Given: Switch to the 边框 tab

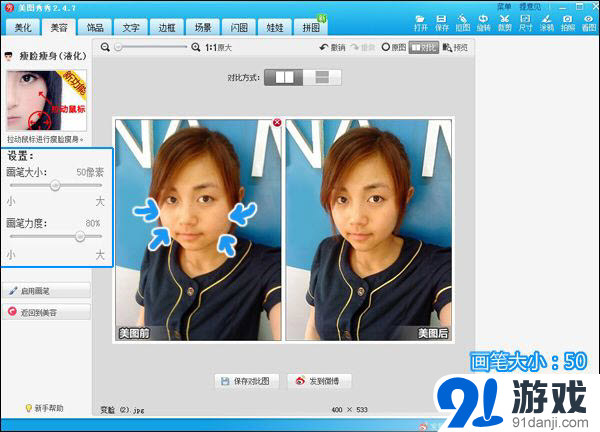Looking at the screenshot, I should pos(167,28).
